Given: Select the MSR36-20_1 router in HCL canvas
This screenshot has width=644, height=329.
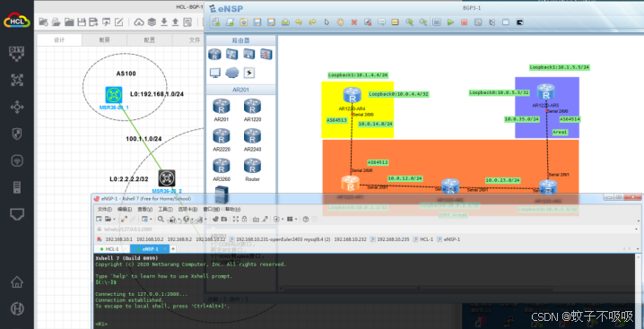Looking at the screenshot, I should point(113,95).
